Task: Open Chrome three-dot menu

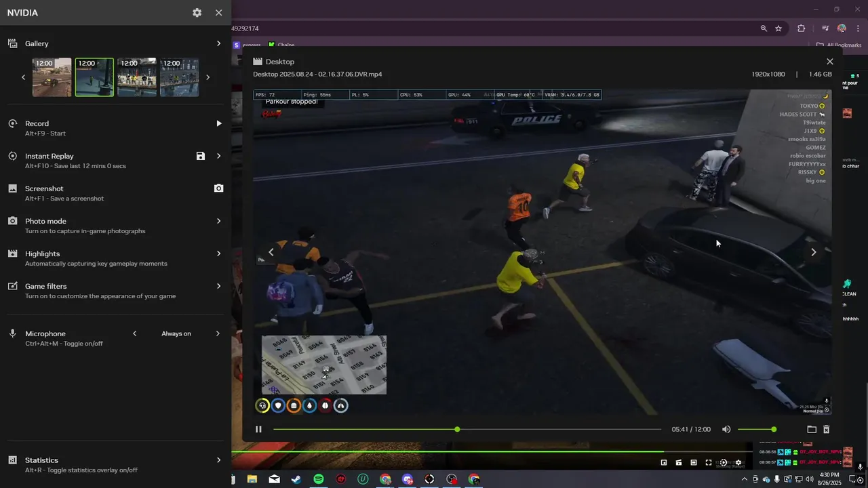Action: click(859, 28)
